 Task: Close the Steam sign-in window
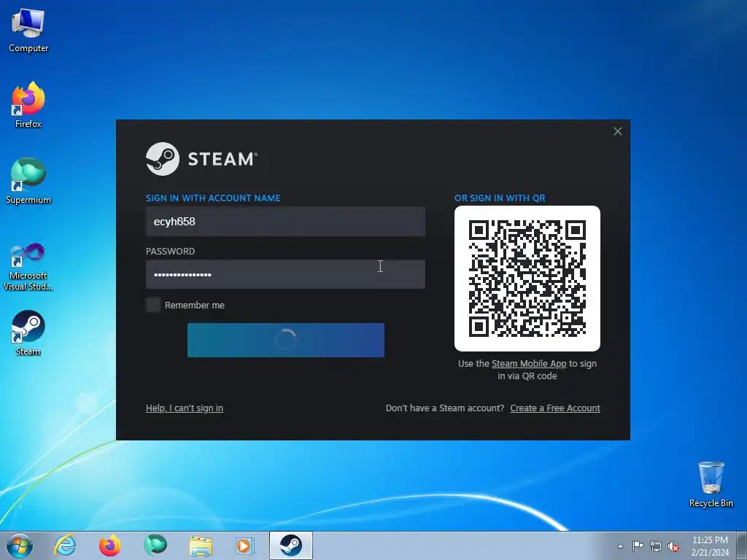617,131
